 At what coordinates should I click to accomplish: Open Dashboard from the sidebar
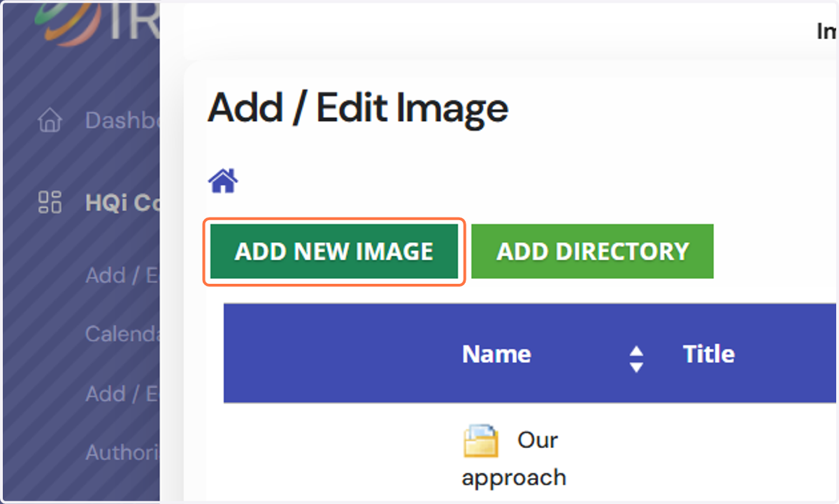click(122, 120)
